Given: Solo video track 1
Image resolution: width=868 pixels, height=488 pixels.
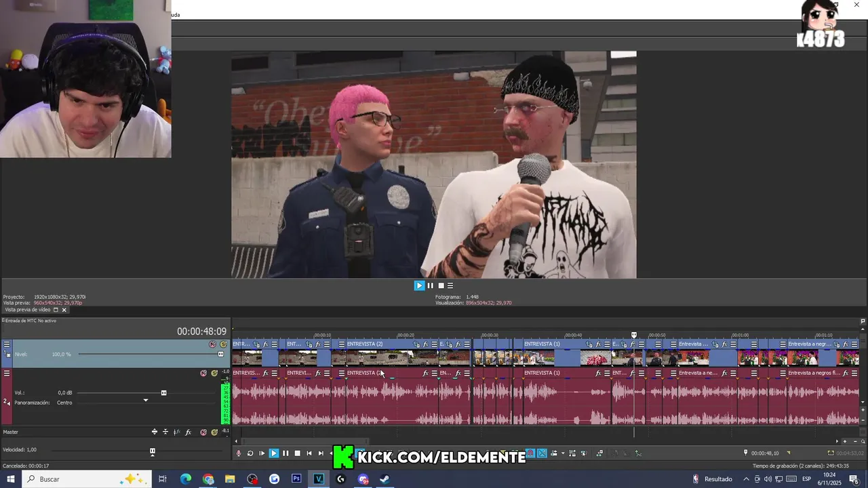Looking at the screenshot, I should click(223, 344).
